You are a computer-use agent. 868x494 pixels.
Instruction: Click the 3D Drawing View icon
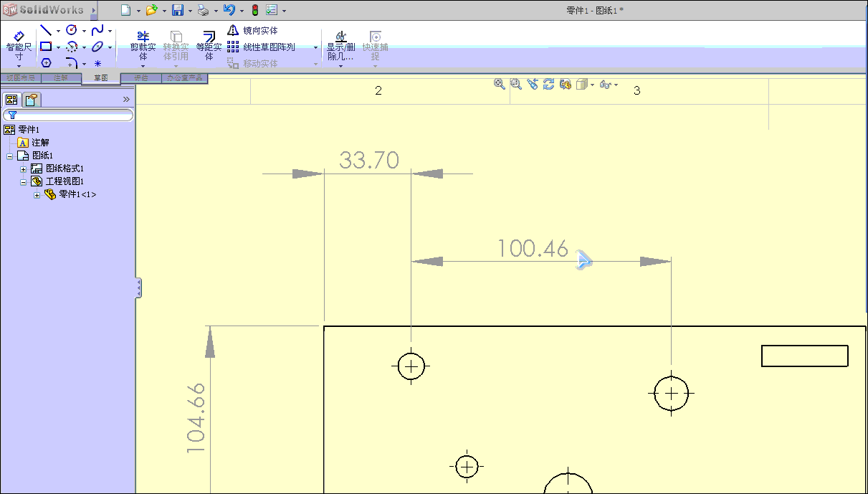coord(565,84)
